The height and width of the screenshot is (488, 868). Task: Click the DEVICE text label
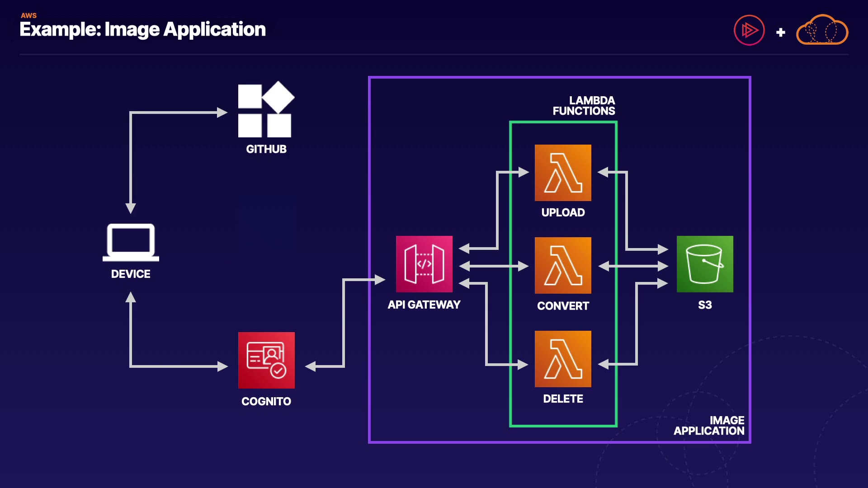point(131,274)
